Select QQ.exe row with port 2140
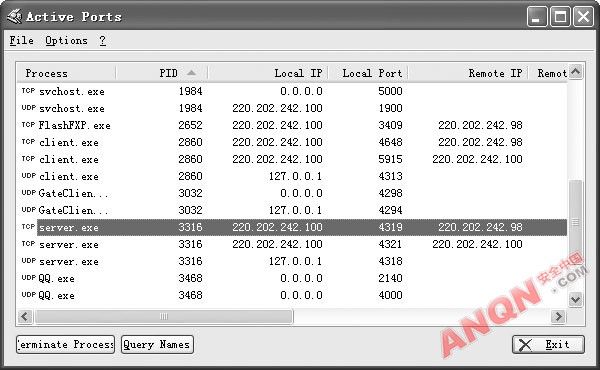This screenshot has height=370, width=600. (x=292, y=278)
